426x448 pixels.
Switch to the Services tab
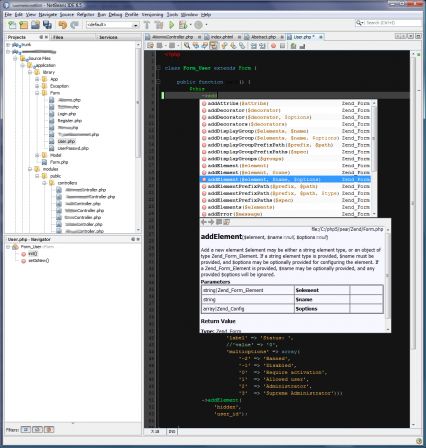[x=108, y=37]
